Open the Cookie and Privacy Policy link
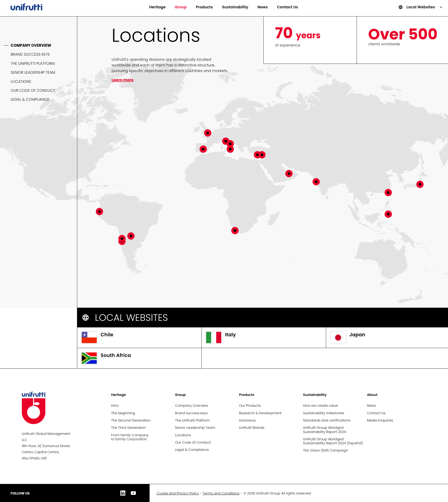448x502 pixels. coord(178,493)
